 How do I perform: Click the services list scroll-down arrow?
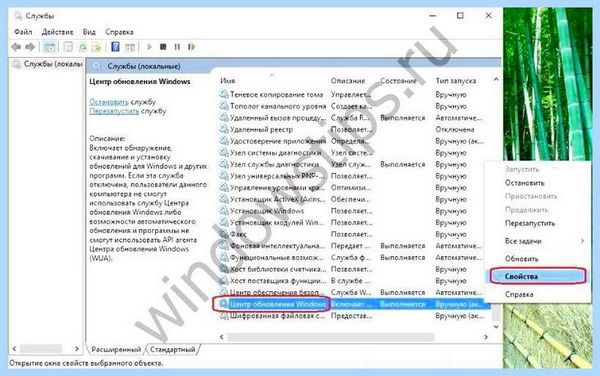pyautogui.click(x=496, y=327)
